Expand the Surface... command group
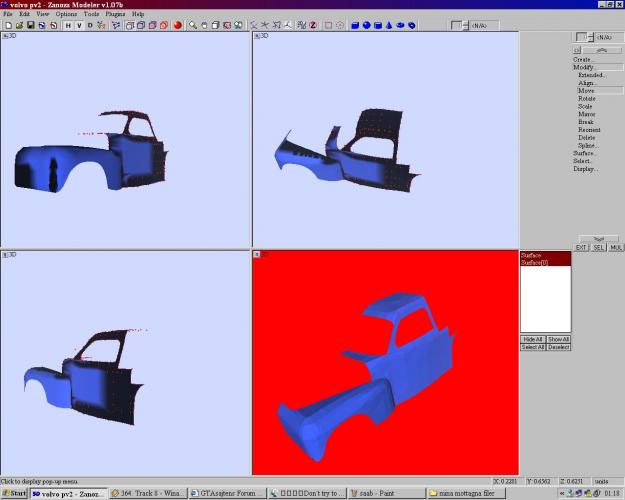 click(x=584, y=153)
